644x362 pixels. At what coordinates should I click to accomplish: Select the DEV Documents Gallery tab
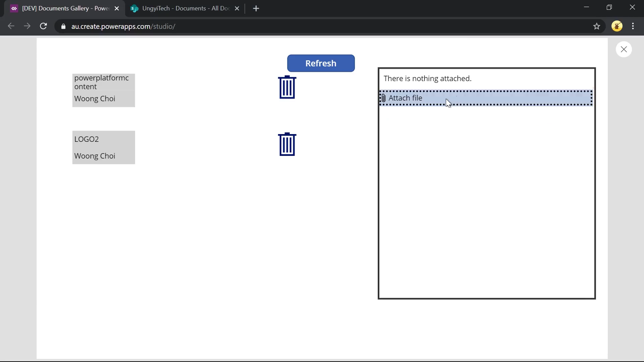pos(64,9)
